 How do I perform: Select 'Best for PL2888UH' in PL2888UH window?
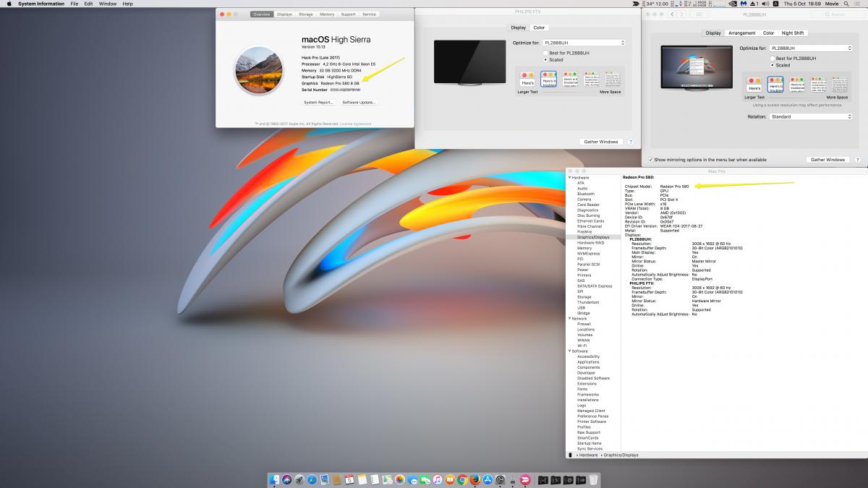coord(772,58)
